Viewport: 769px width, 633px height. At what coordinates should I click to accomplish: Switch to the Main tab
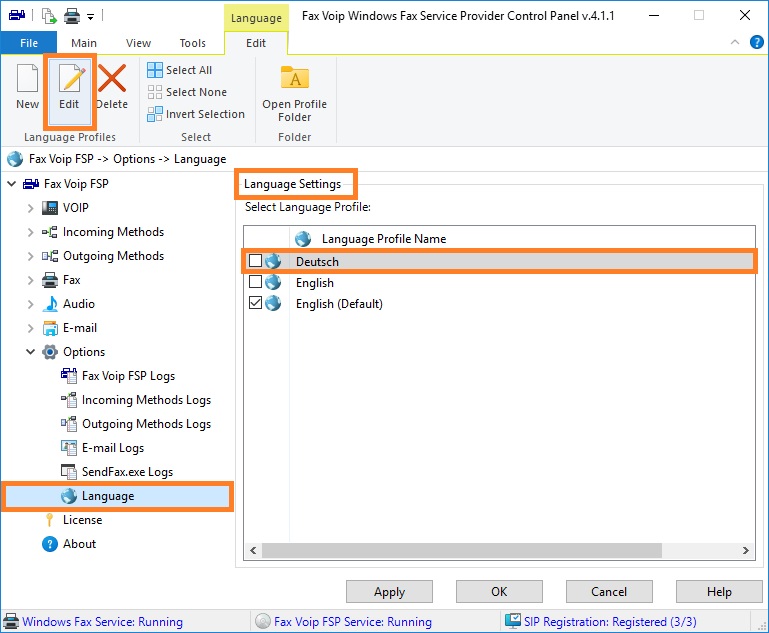[x=84, y=43]
